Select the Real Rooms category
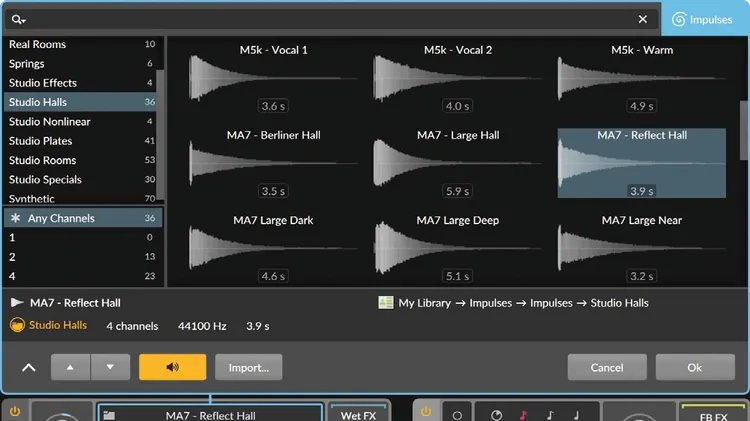750x421 pixels. click(82, 44)
